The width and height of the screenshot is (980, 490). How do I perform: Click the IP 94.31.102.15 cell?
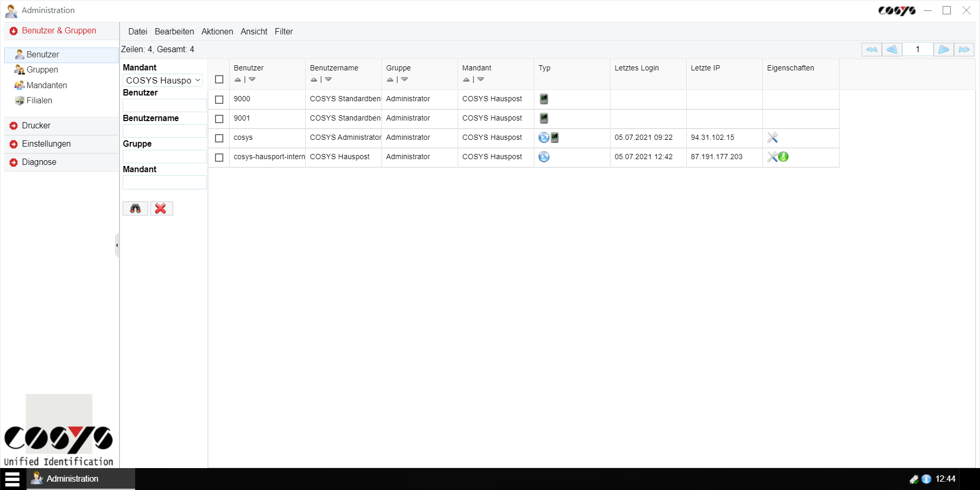(724, 138)
